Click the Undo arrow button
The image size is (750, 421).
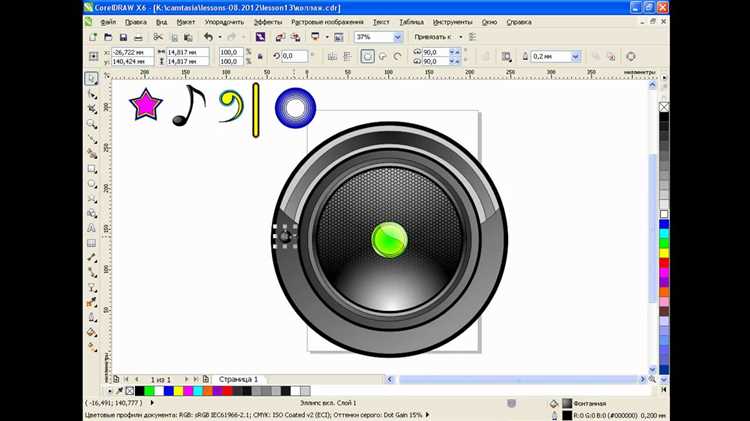(x=208, y=37)
